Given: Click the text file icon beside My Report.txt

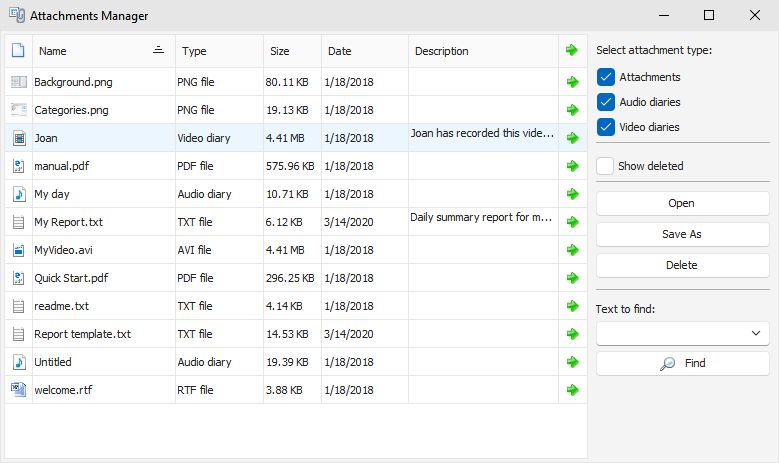Looking at the screenshot, I should [x=18, y=222].
